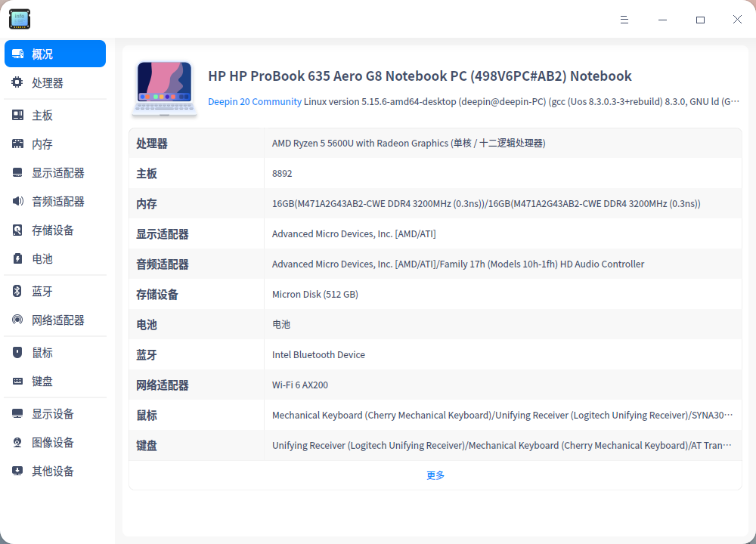
Task: Click the Deepin 20 Community link
Action: click(x=255, y=102)
